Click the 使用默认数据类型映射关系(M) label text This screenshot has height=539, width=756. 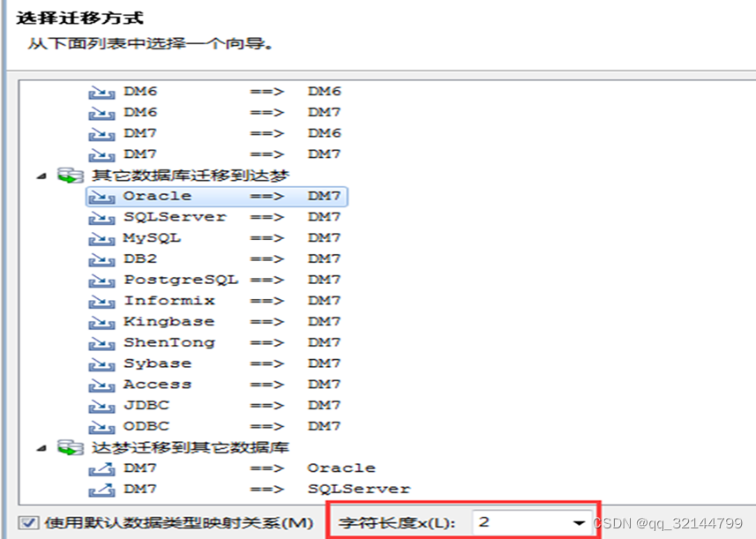pos(179,523)
